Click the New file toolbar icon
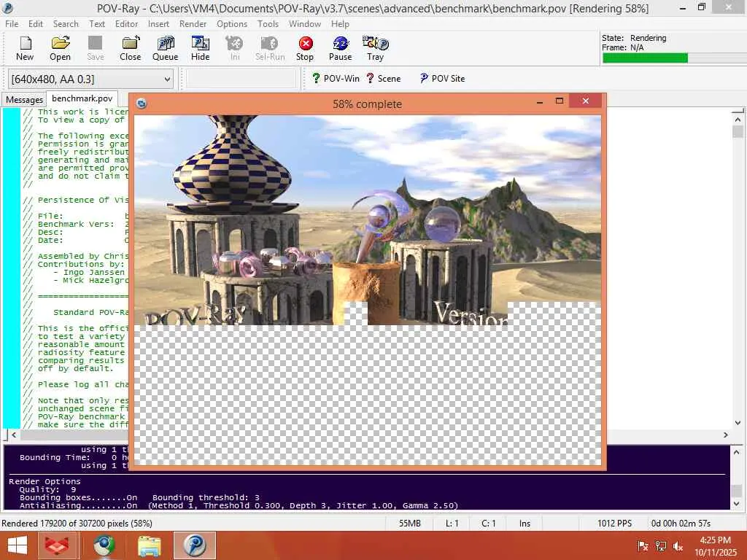This screenshot has height=560, width=747. [x=25, y=49]
